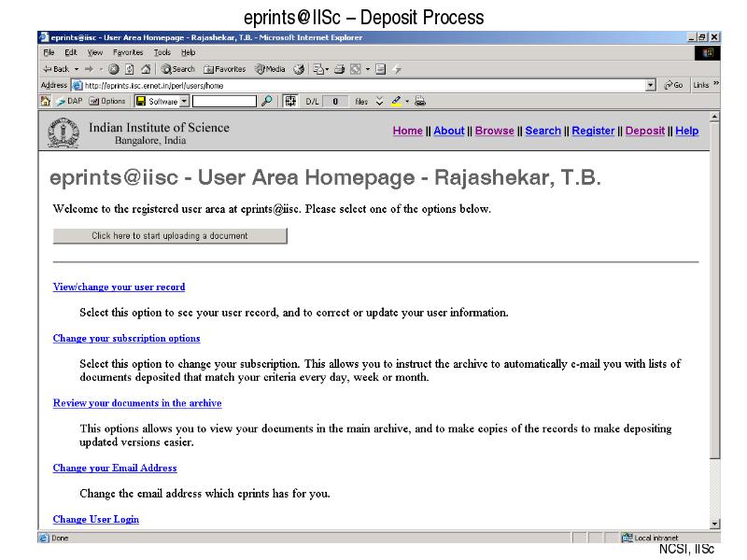Screen dimensions: 747x560
Task: Open 'Change your subscription options' link
Action: coord(126,338)
